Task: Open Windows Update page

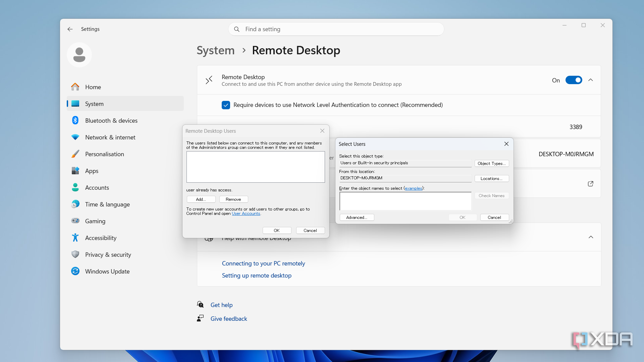Action: tap(125, 271)
